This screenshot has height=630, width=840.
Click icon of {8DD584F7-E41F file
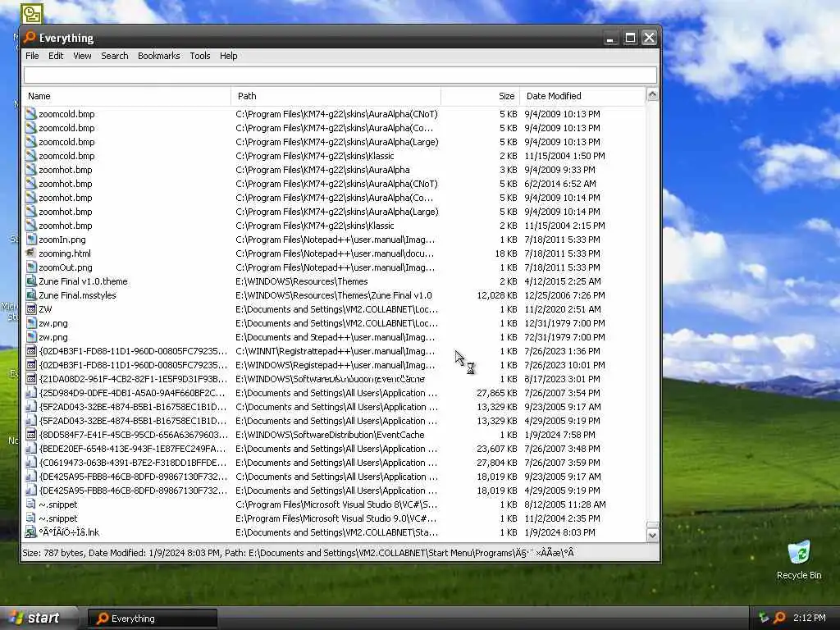coord(31,435)
